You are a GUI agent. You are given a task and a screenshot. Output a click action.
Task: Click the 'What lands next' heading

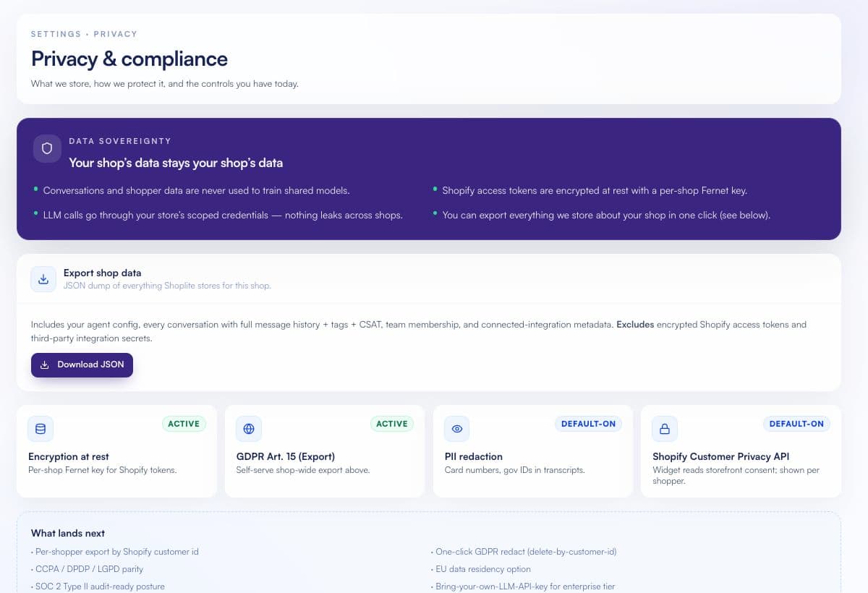68,533
